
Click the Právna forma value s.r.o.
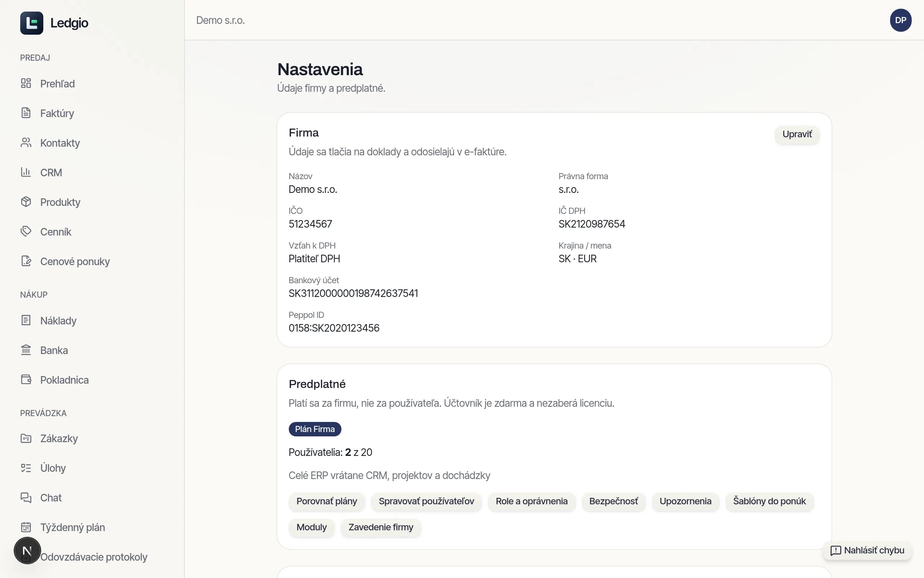[568, 190]
